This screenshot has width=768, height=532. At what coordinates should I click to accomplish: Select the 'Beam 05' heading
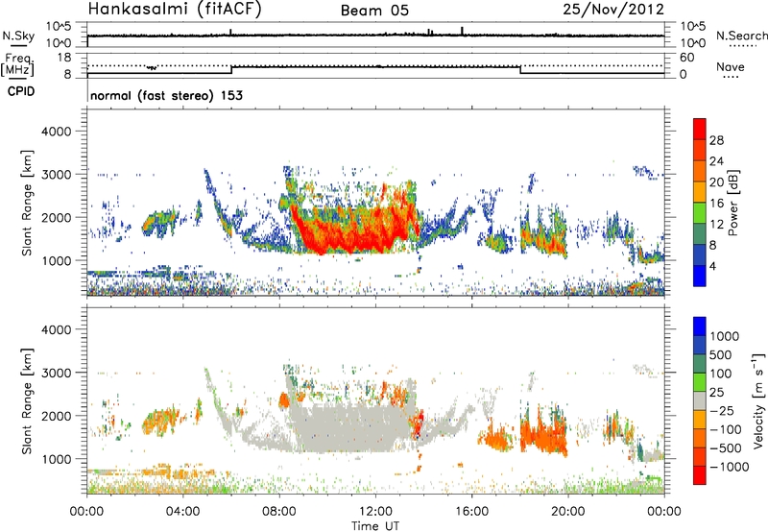[x=374, y=11]
